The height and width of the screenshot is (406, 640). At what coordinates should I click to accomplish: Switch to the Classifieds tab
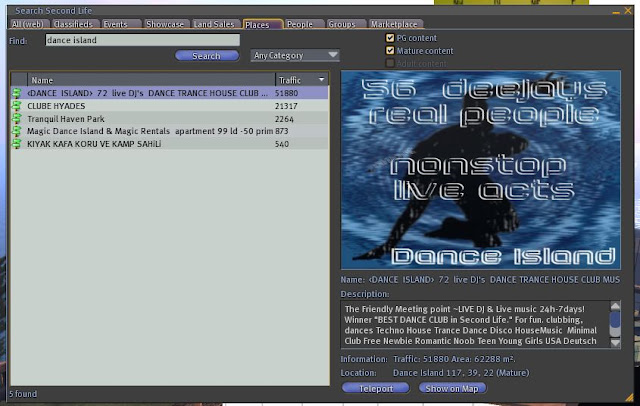pos(74,24)
